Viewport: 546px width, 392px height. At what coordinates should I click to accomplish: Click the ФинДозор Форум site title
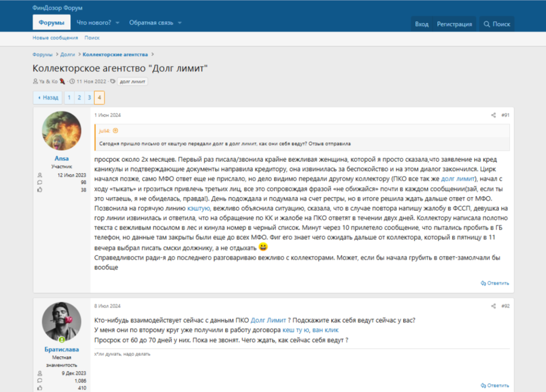[x=58, y=7]
